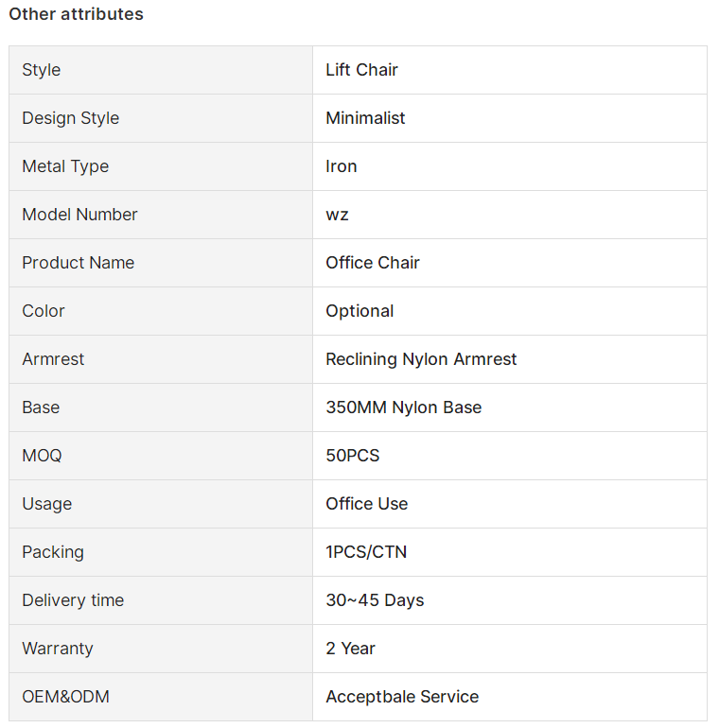Click the Metal Type label

65,166
